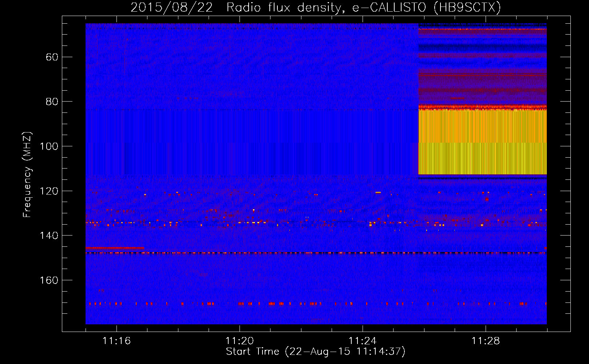Click the 11:24 time tick label
This screenshot has height=364, width=589.
[x=363, y=341]
